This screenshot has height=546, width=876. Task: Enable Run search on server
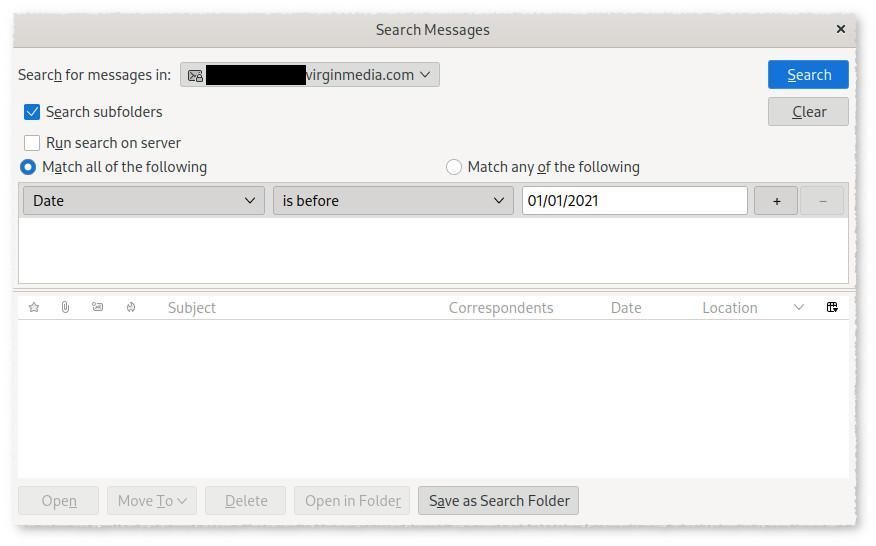point(32,143)
